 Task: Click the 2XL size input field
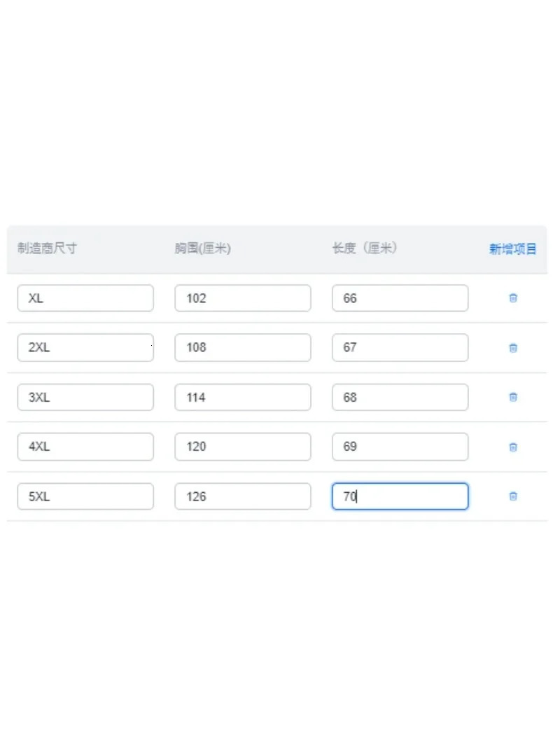coord(85,348)
